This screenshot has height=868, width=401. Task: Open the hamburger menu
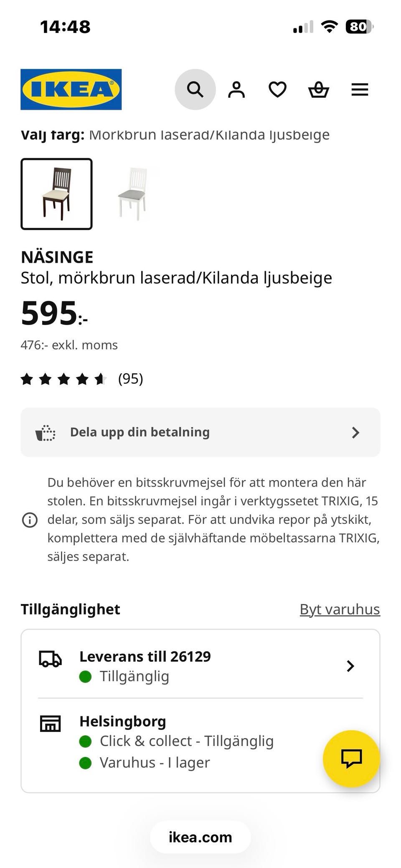pos(360,89)
